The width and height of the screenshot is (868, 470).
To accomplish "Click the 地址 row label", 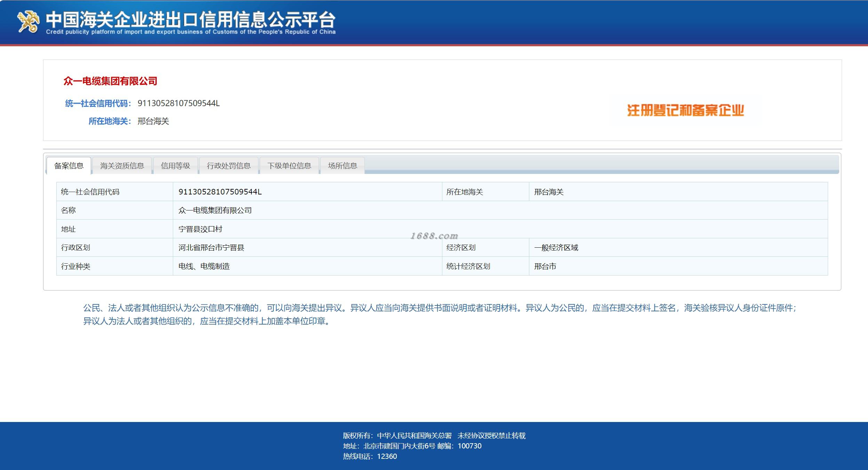I will pyautogui.click(x=69, y=229).
